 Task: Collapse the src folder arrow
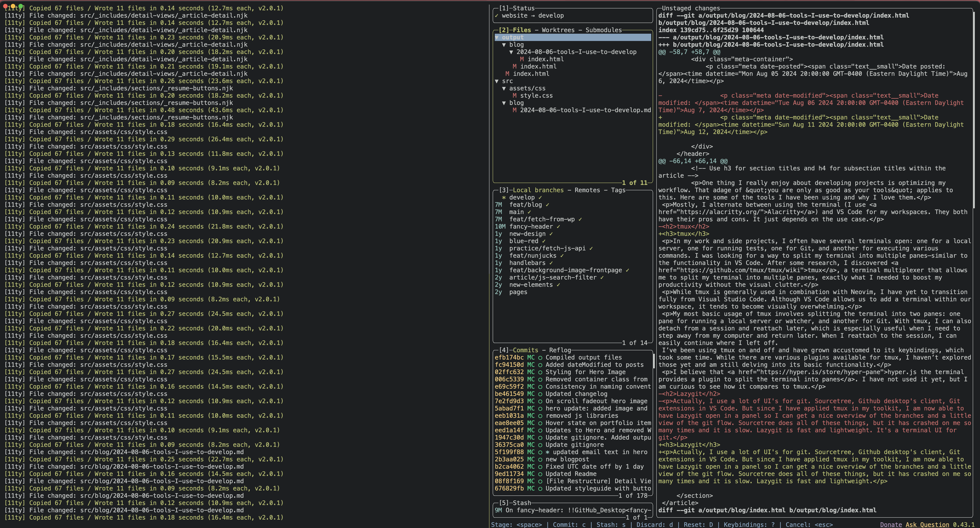497,81
